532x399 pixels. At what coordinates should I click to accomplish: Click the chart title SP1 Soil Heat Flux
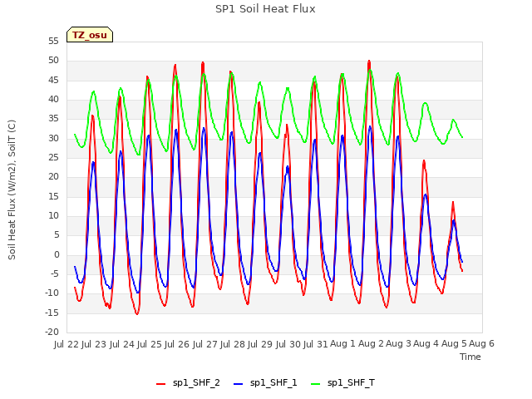click(x=265, y=9)
